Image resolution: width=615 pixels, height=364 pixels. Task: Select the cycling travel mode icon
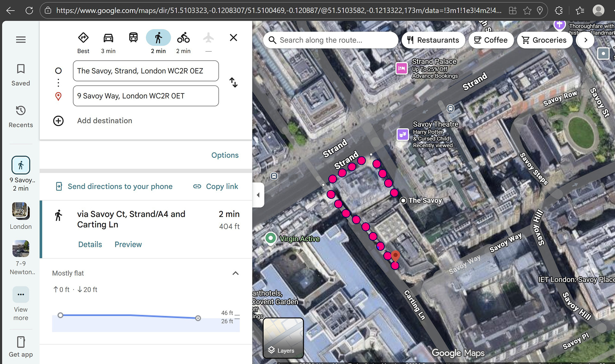pos(183,38)
